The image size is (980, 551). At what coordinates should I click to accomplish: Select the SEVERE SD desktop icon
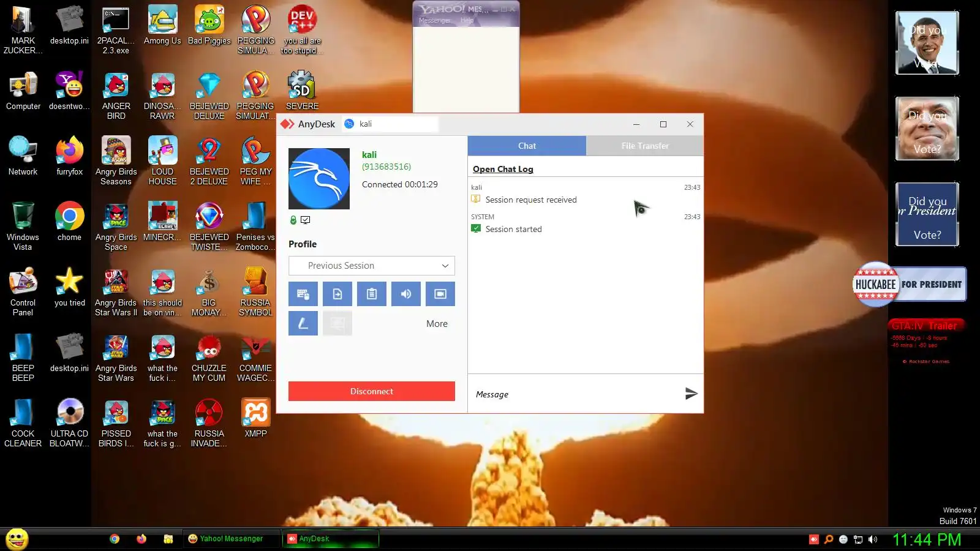[x=302, y=91]
